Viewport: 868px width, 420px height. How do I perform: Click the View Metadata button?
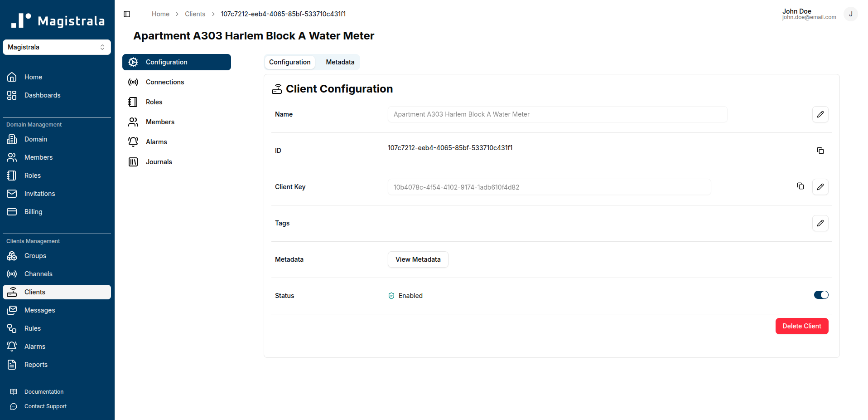point(418,259)
